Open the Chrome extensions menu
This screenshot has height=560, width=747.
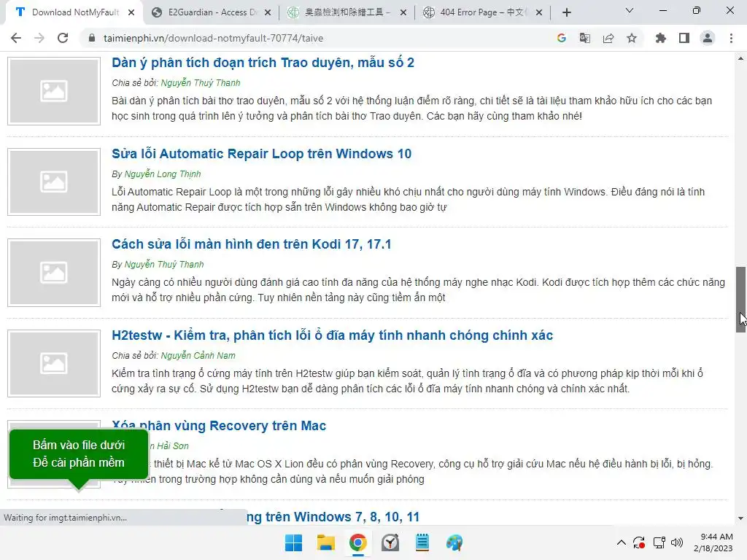pyautogui.click(x=661, y=38)
